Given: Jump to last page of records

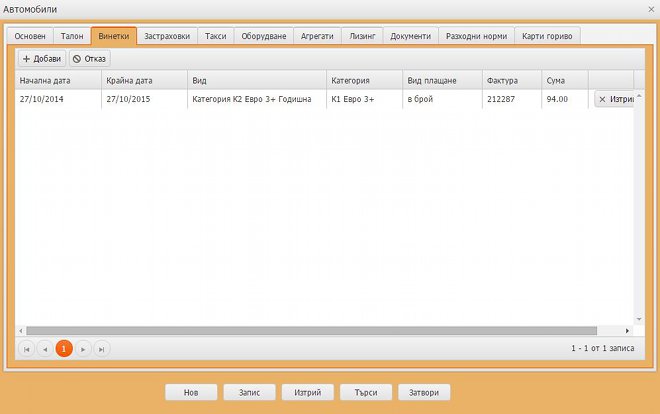Looking at the screenshot, I should point(101,349).
